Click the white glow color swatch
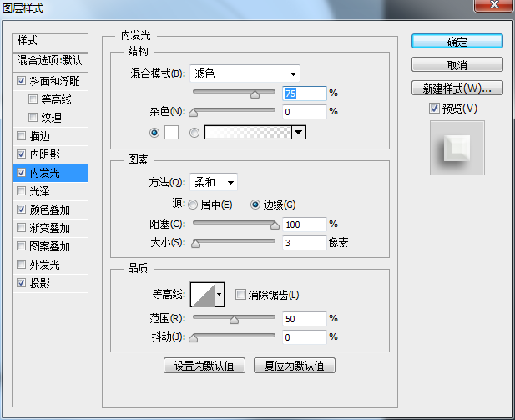515x420 pixels. click(x=171, y=133)
